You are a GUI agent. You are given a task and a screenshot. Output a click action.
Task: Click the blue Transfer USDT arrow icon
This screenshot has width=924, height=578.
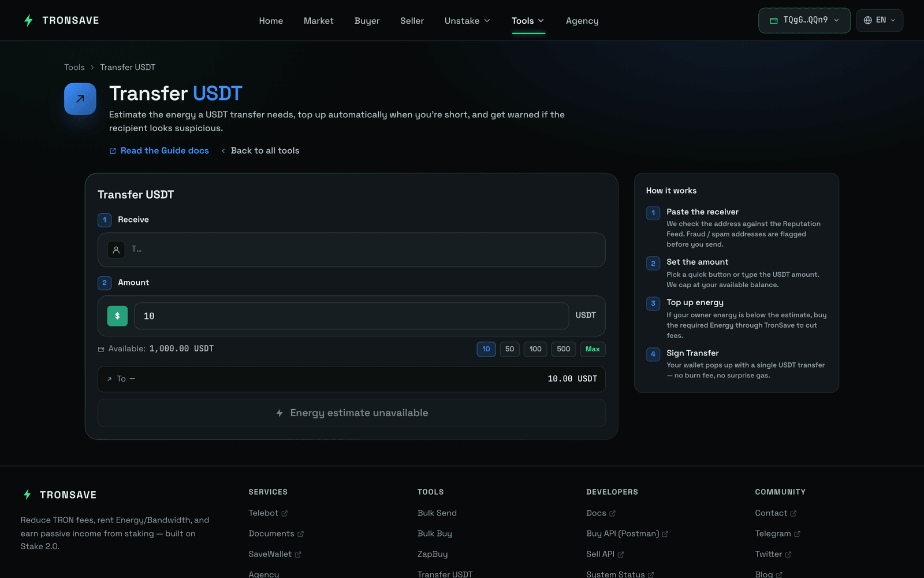[x=80, y=99]
